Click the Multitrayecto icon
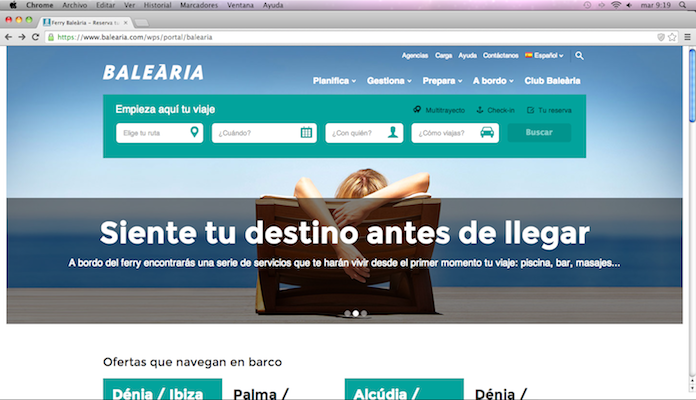The height and width of the screenshot is (400, 696). [x=417, y=110]
